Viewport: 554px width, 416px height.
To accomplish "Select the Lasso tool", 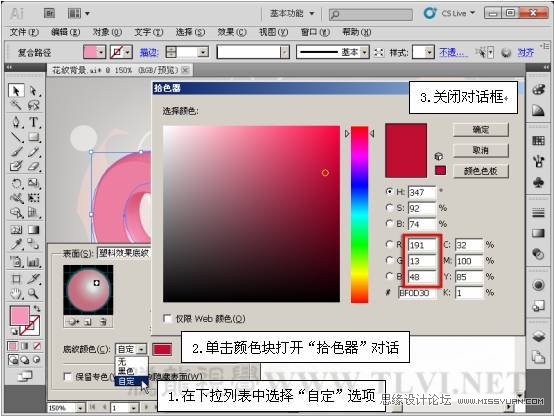I will click(34, 105).
